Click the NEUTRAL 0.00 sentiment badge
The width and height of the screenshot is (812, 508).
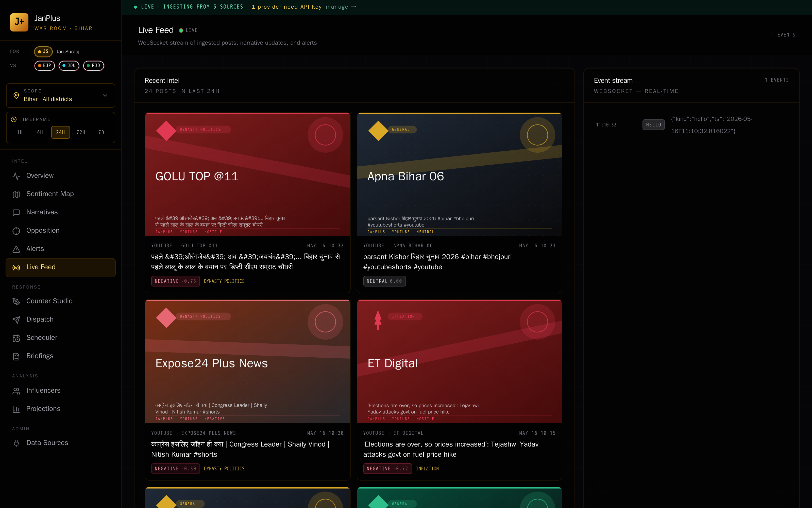click(384, 281)
